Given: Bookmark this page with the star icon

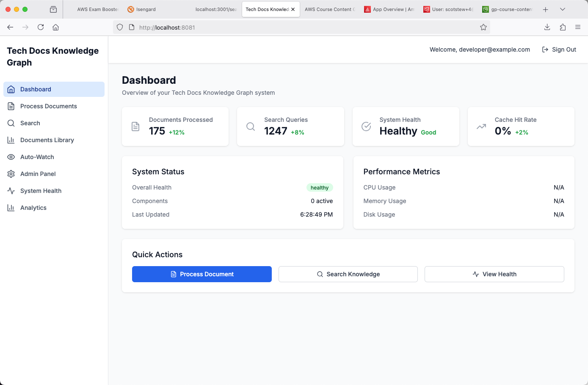Looking at the screenshot, I should point(483,27).
